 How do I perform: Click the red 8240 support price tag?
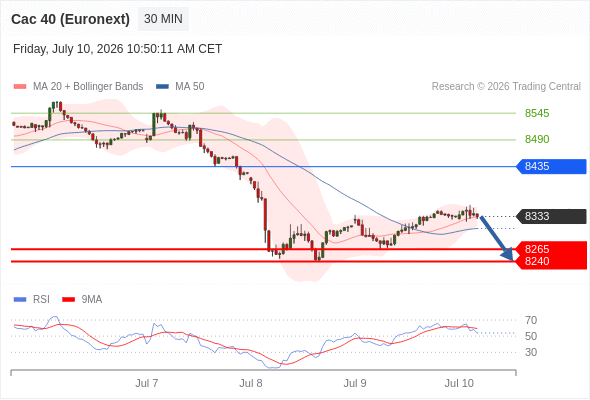(551, 262)
